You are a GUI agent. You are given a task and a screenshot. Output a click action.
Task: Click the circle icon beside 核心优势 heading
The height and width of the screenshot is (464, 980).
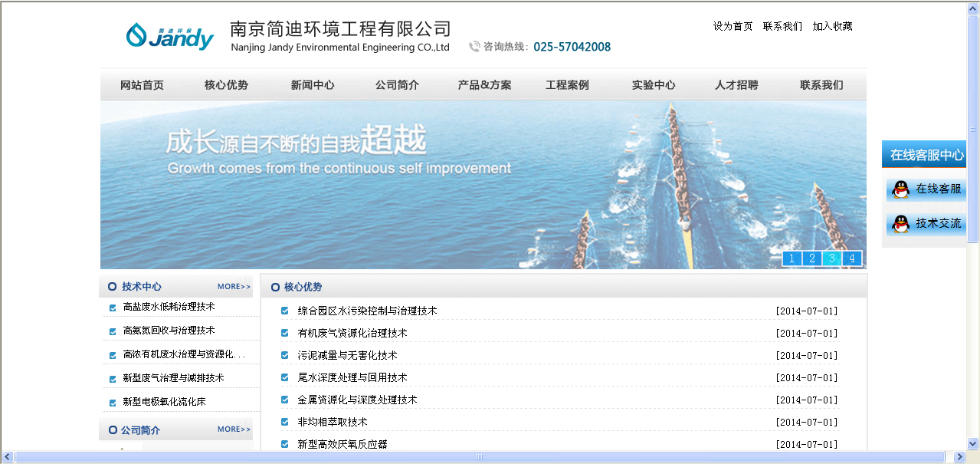coord(275,288)
